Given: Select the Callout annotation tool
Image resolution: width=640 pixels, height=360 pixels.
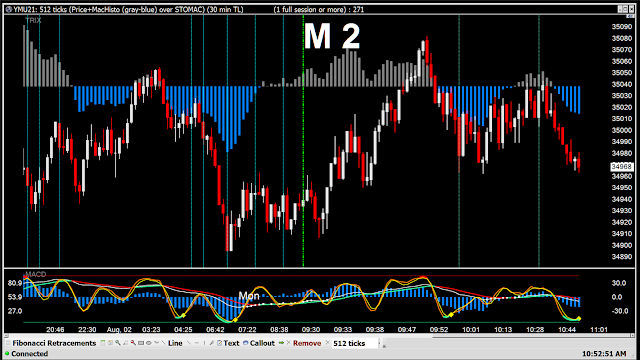Looking at the screenshot, I should click(x=262, y=343).
